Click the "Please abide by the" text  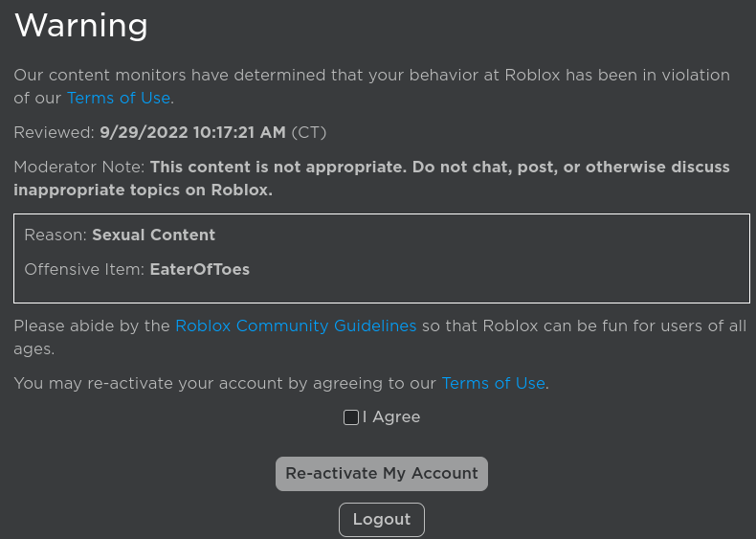(92, 326)
